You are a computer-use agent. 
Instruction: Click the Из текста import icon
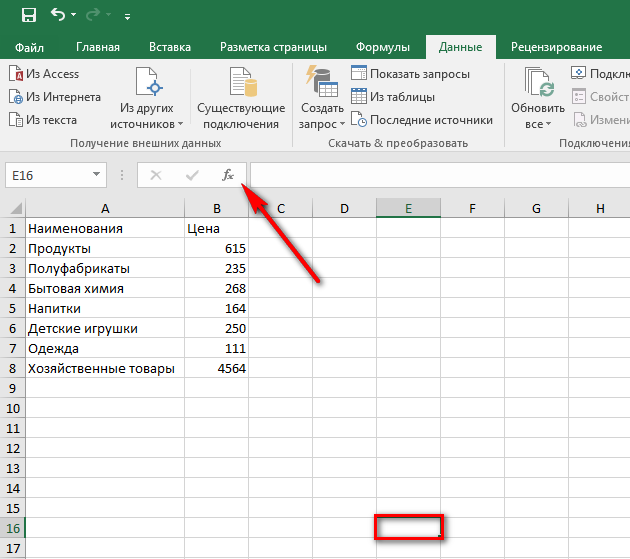coord(16,120)
